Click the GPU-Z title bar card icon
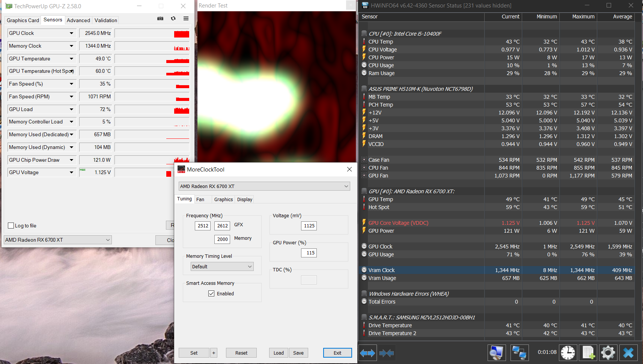 click(x=9, y=6)
